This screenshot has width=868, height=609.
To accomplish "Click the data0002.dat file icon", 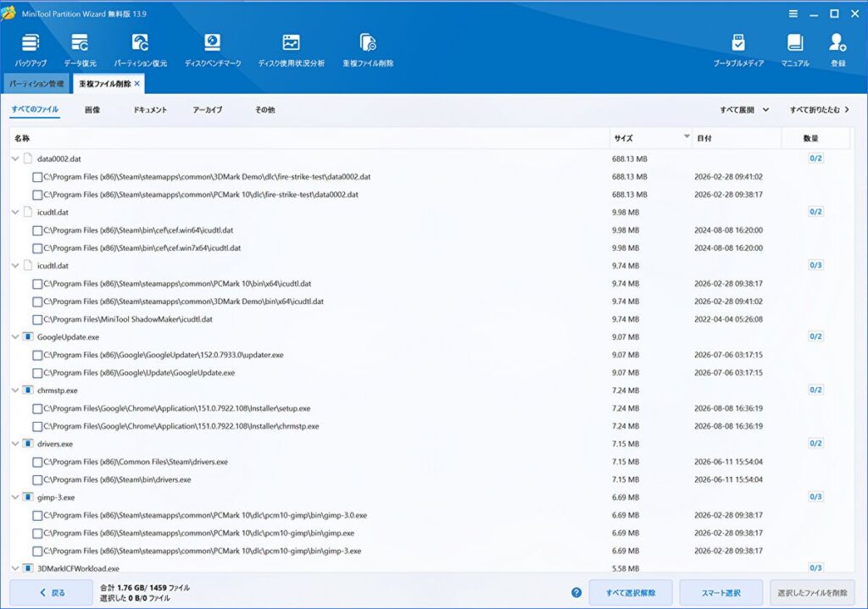I will [x=28, y=158].
